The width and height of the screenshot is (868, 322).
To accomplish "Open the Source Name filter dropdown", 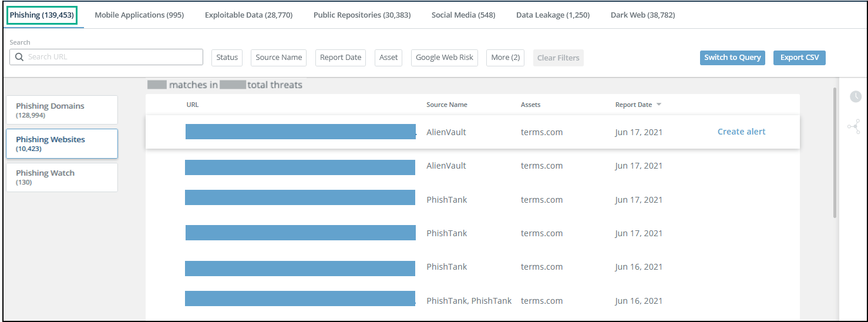I will [278, 58].
